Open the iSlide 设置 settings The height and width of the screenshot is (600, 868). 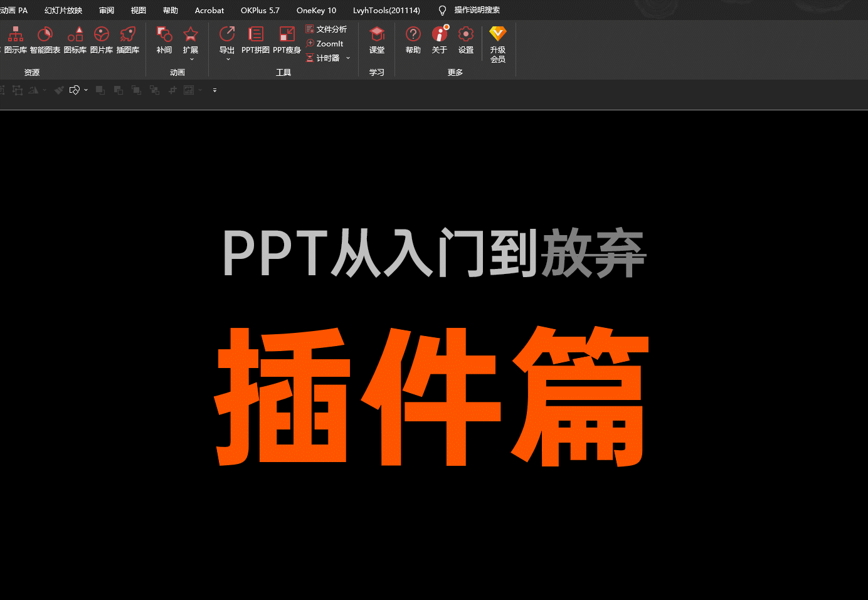click(x=466, y=39)
